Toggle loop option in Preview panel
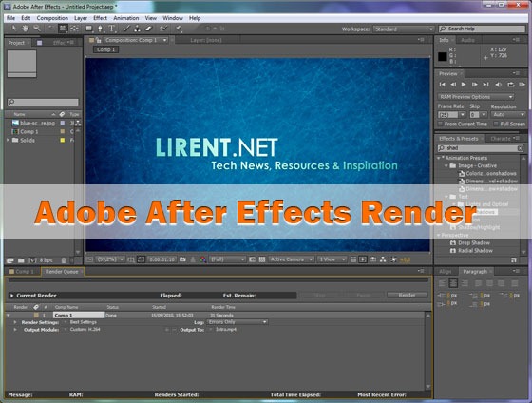Screen dimensions: 532x403 pyautogui.click(x=511, y=85)
